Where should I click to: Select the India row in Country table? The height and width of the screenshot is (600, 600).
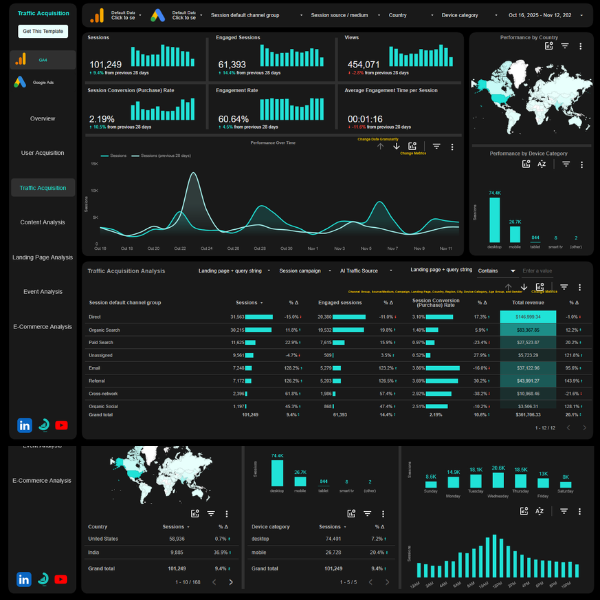click(x=161, y=553)
